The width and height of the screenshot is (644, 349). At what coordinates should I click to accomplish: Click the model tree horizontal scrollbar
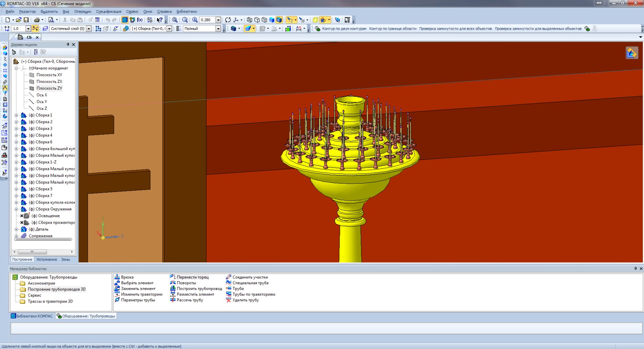pos(32,252)
